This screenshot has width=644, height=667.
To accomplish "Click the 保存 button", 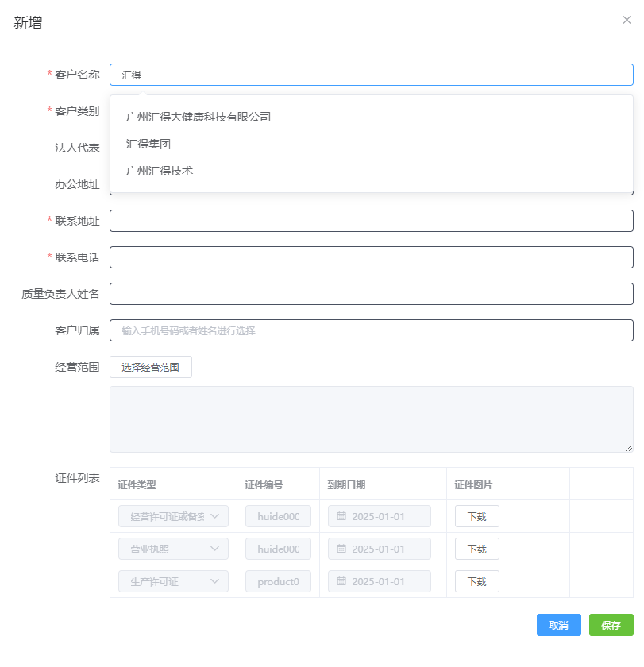I will [611, 625].
